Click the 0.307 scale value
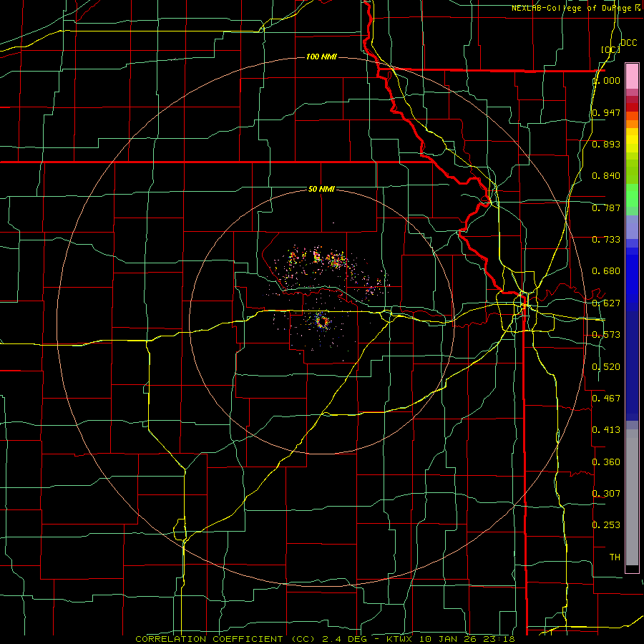The height and width of the screenshot is (644, 644). click(606, 494)
